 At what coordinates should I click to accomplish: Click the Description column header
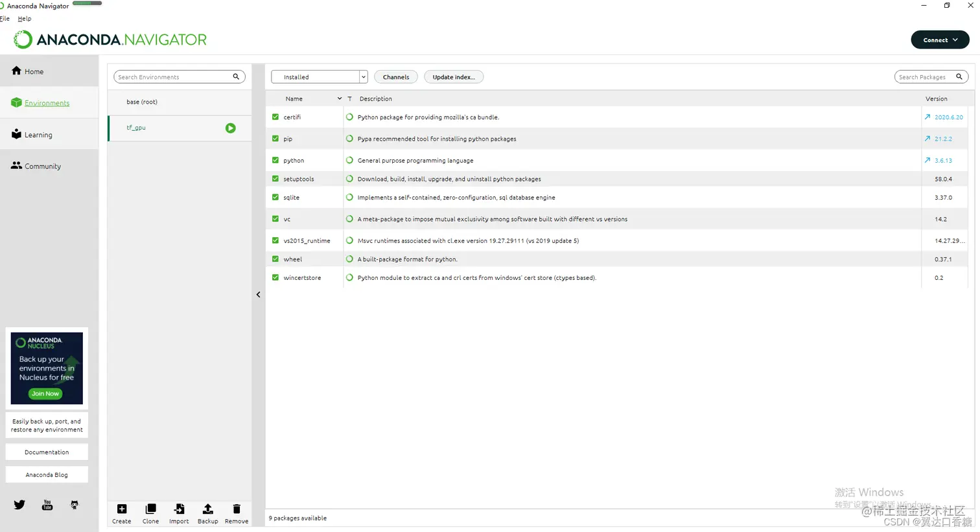376,98
